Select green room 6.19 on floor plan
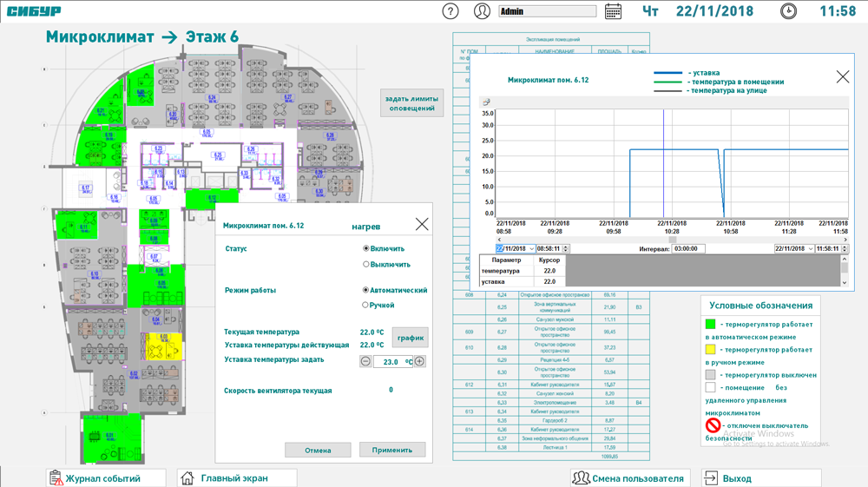This screenshot has height=487, width=868. click(99, 145)
